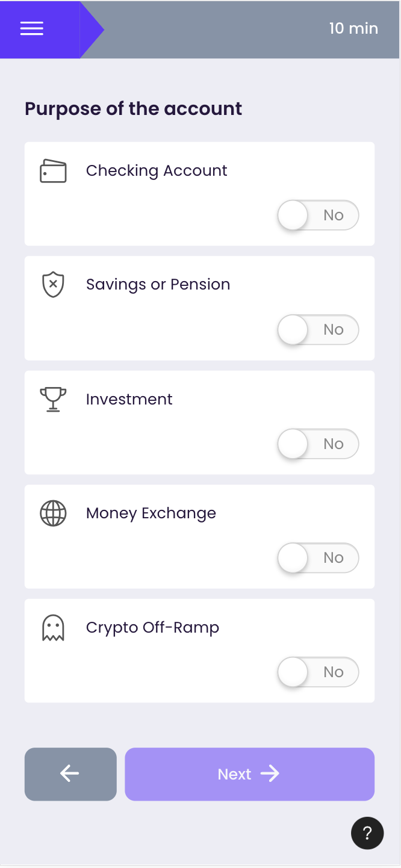Turn on the Savings or Pension switch
This screenshot has height=868, width=401.
[x=318, y=330]
